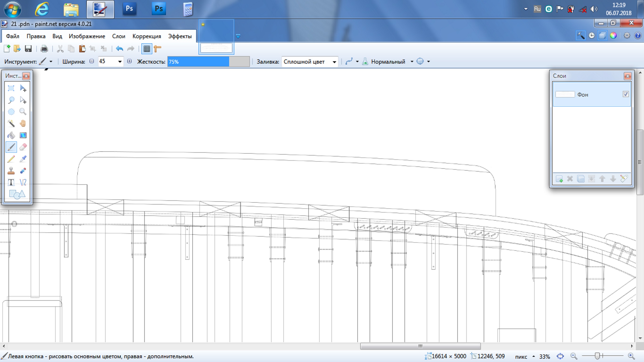Screen dimensions: 644x362
Task: Open the Изображение menu
Action: click(x=87, y=36)
